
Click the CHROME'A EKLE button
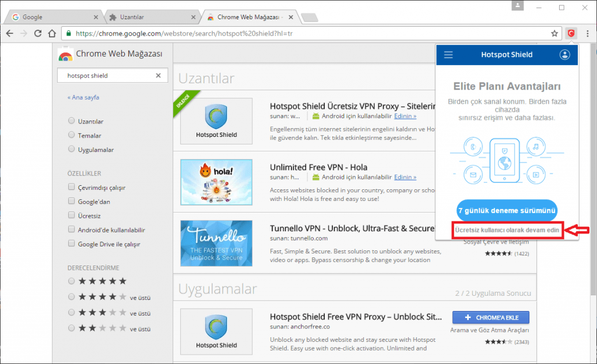click(490, 317)
